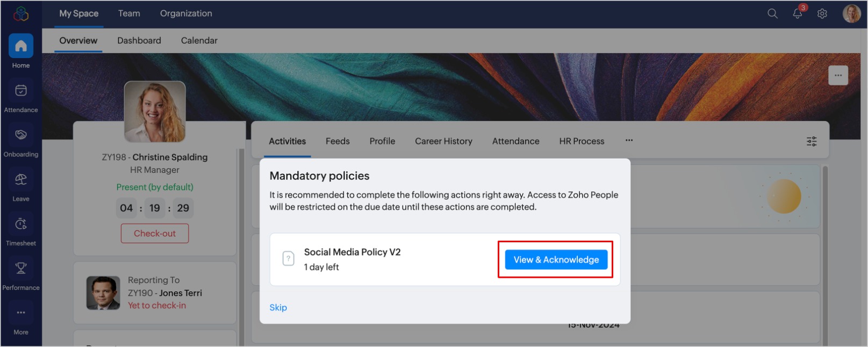Screen dimensions: 868x347
Task: Open the banner options ellipsis menu
Action: point(838,75)
